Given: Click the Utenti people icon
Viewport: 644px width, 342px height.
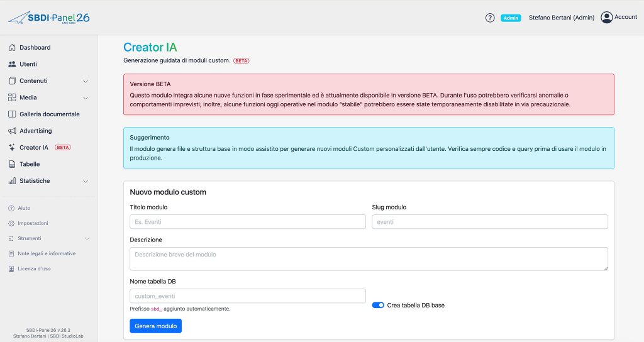Looking at the screenshot, I should point(12,64).
